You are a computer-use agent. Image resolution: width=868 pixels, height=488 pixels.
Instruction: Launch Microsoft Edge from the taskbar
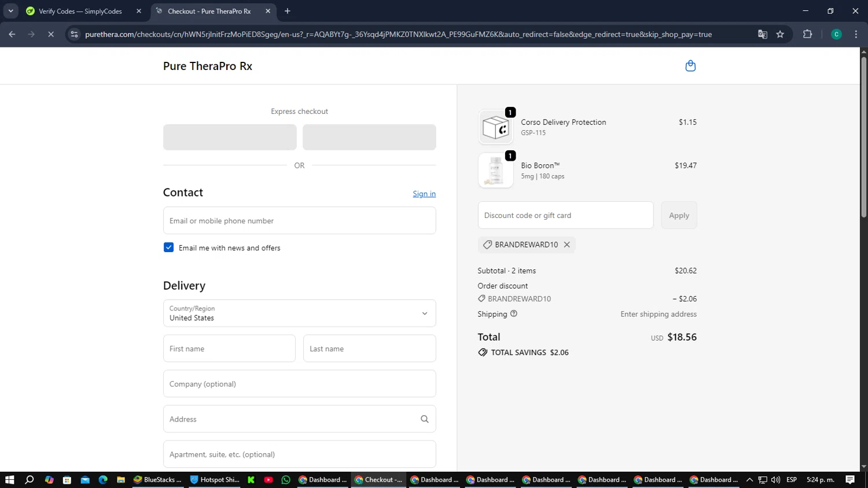103,480
